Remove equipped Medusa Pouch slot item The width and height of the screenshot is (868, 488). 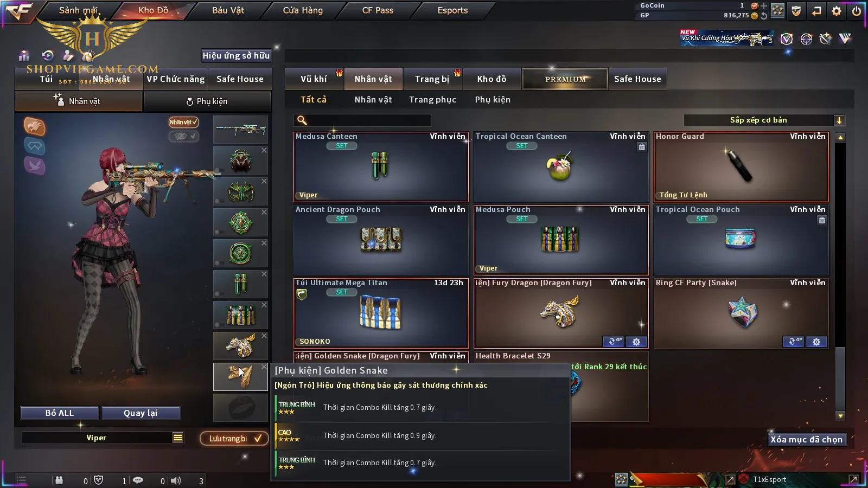pos(264,305)
